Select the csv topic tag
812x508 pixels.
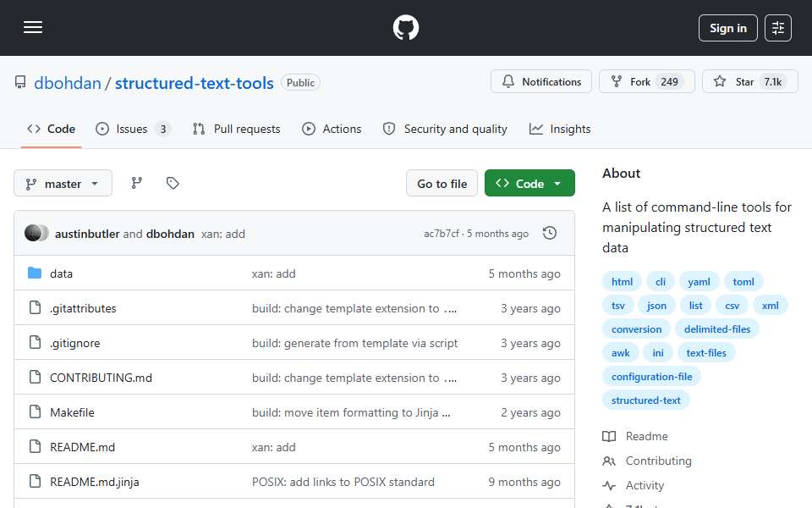click(x=732, y=306)
